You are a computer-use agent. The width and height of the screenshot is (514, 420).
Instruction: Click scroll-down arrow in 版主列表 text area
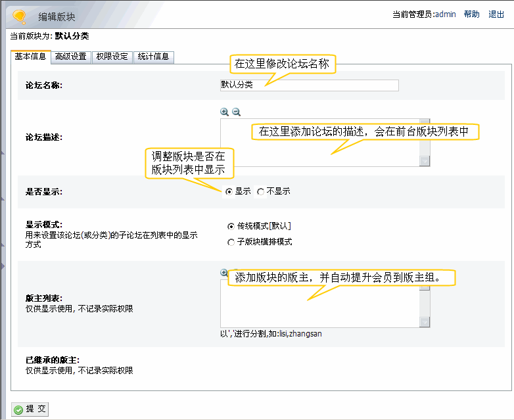pyautogui.click(x=425, y=322)
